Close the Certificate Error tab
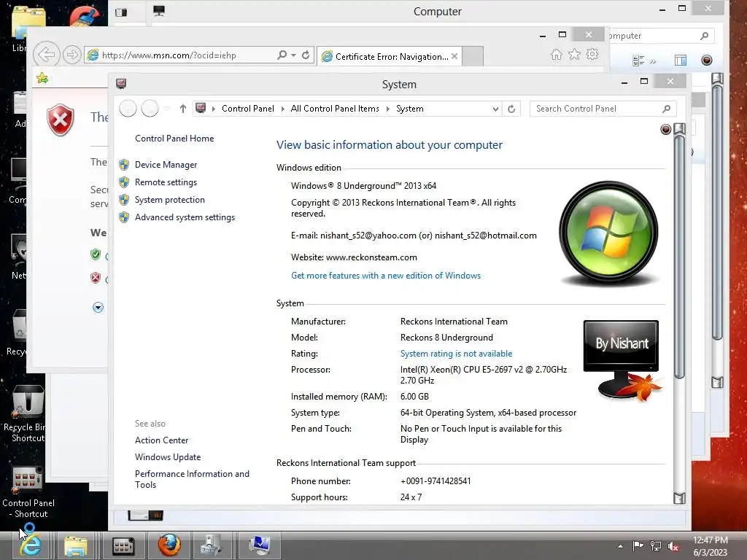The height and width of the screenshot is (560, 747). (x=454, y=56)
